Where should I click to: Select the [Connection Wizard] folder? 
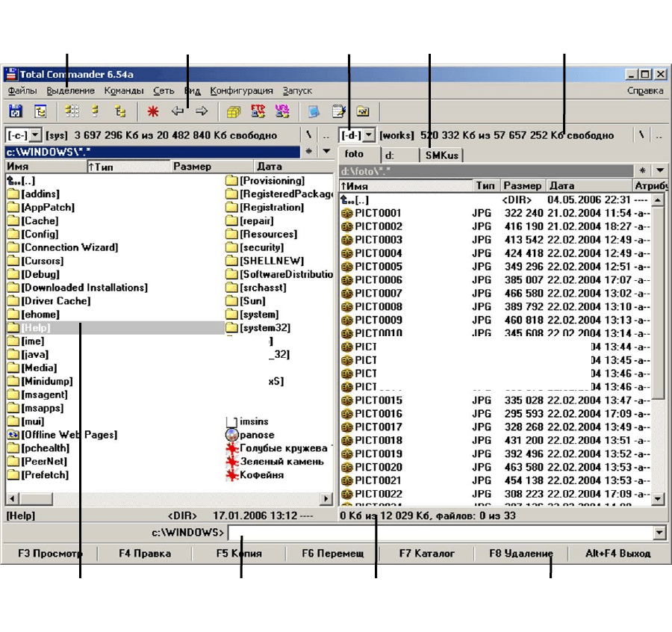click(63, 247)
